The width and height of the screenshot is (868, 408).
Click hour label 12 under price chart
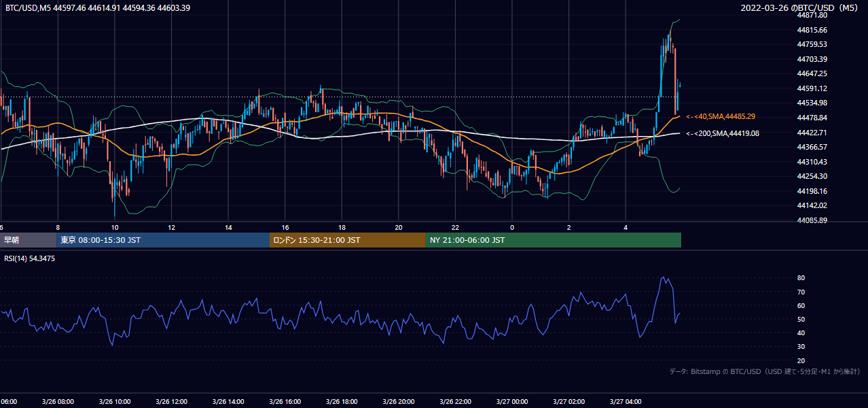coord(172,228)
